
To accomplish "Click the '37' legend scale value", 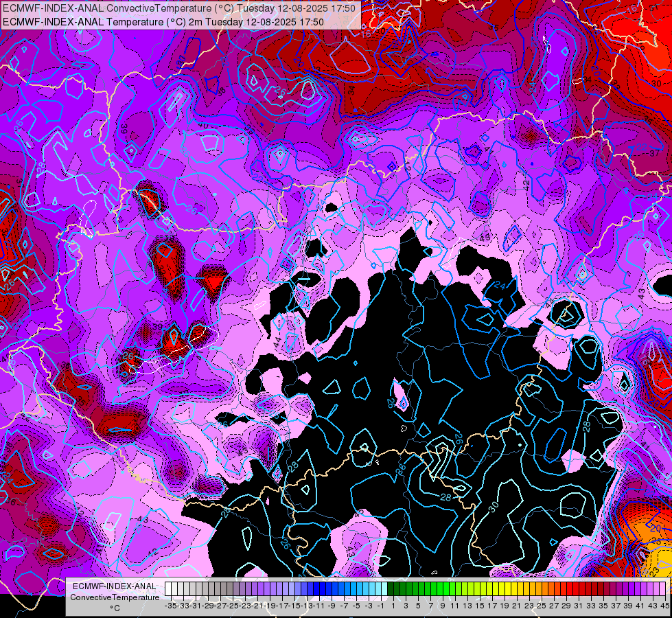I will 616,606.
